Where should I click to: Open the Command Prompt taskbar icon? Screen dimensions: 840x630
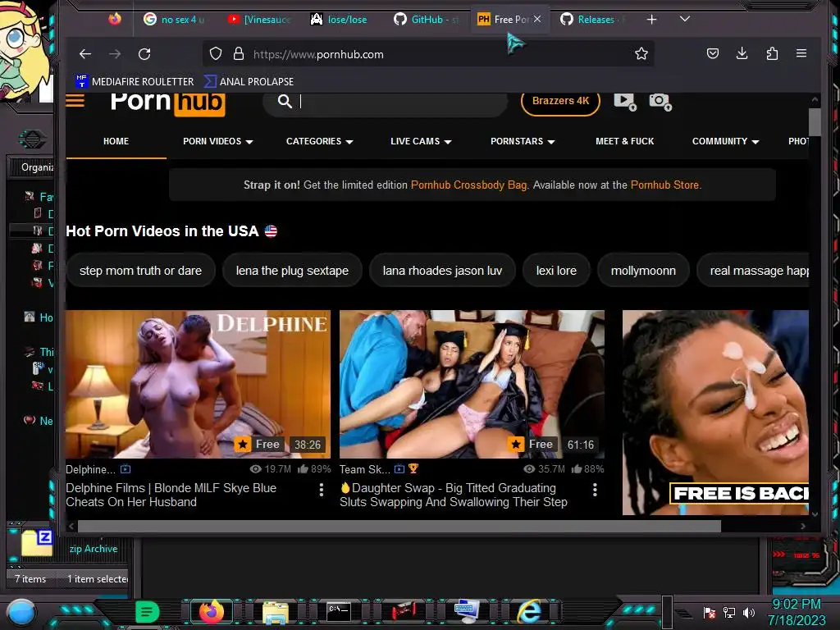(x=339, y=611)
